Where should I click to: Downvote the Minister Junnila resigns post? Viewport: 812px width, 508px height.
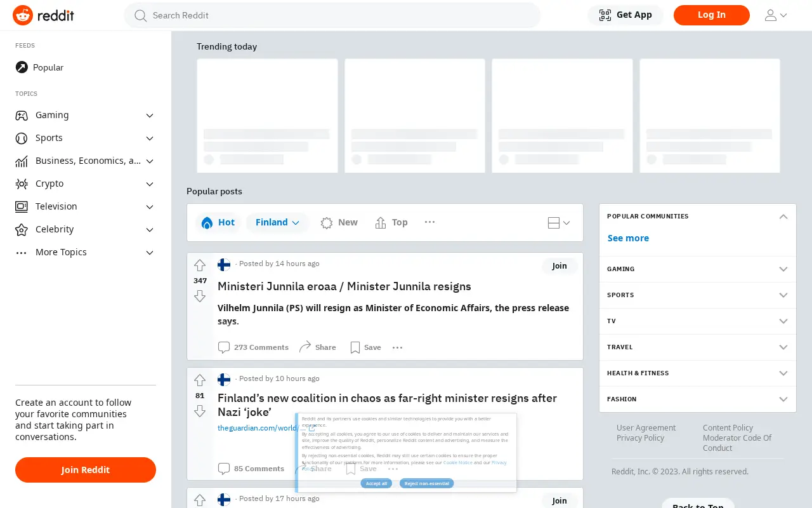click(x=200, y=297)
